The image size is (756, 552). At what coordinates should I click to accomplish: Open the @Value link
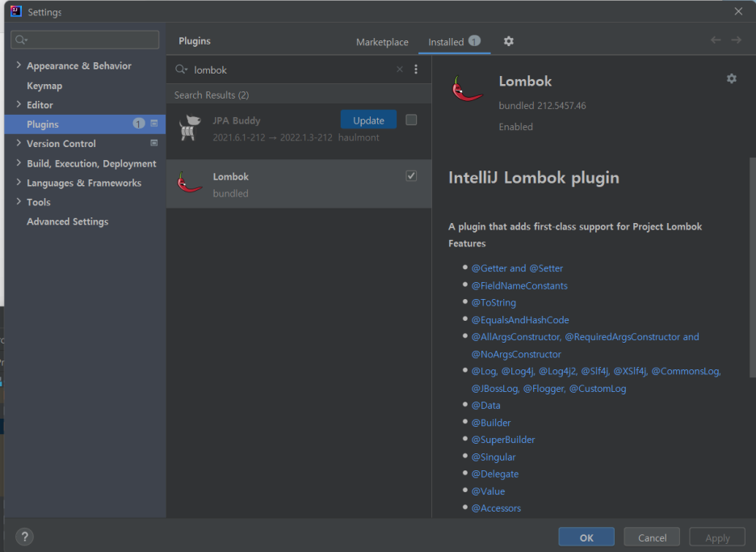click(488, 491)
